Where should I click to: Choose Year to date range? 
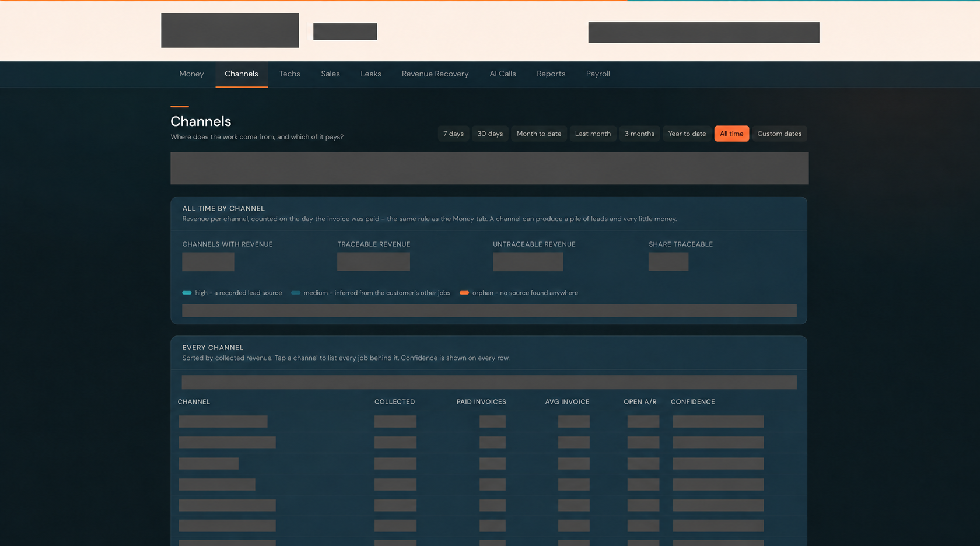(x=687, y=134)
